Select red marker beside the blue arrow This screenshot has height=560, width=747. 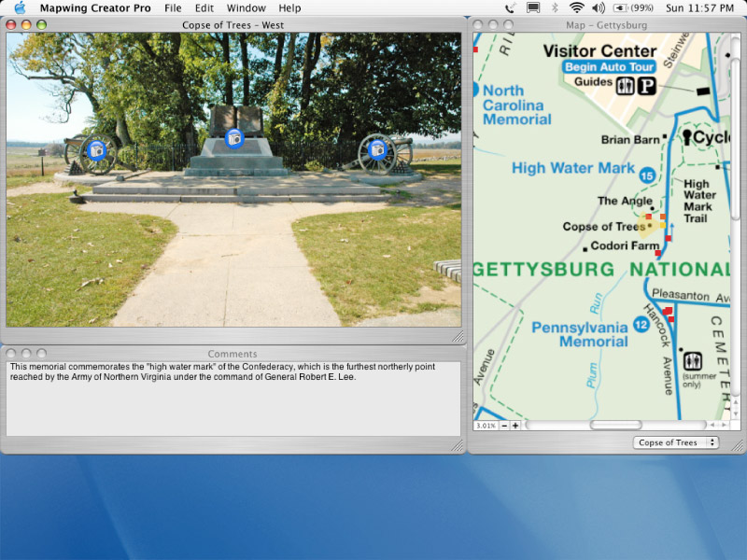pos(669,238)
